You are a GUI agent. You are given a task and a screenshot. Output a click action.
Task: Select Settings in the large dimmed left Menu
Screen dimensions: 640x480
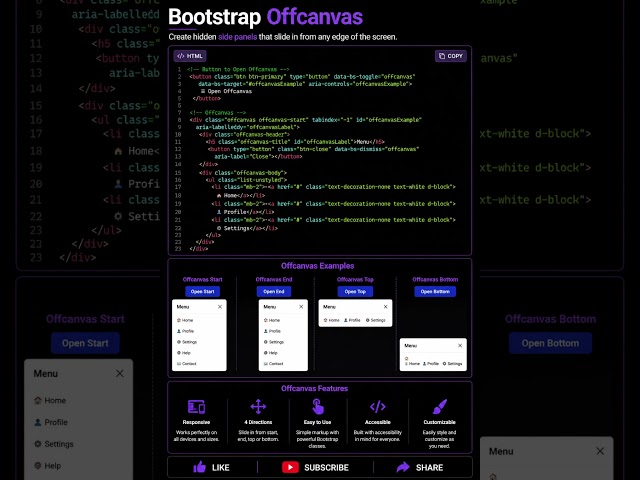click(53, 444)
